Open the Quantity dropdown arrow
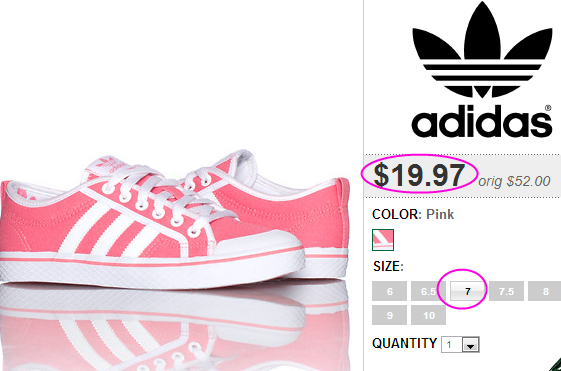 pos(470,345)
